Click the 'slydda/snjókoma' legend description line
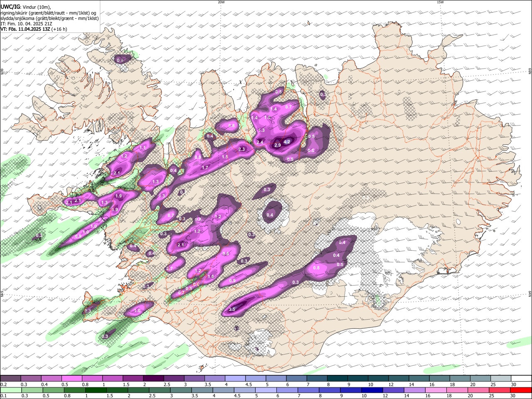532x399 pixels. (49, 18)
